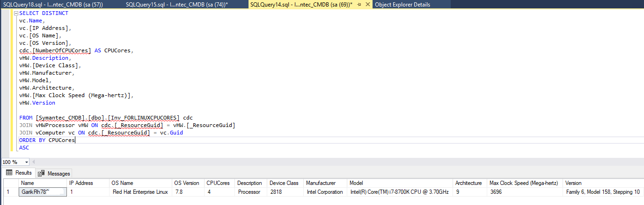Image resolution: width=644 pixels, height=205 pixels.
Task: Place cursor on vHW.Architecture line
Action: (47, 88)
